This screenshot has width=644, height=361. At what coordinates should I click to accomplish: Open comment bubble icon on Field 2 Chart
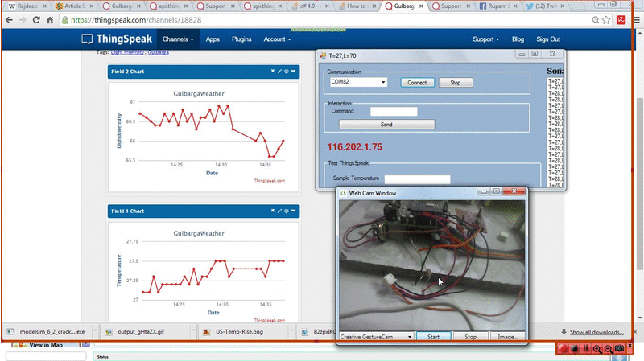[287, 72]
